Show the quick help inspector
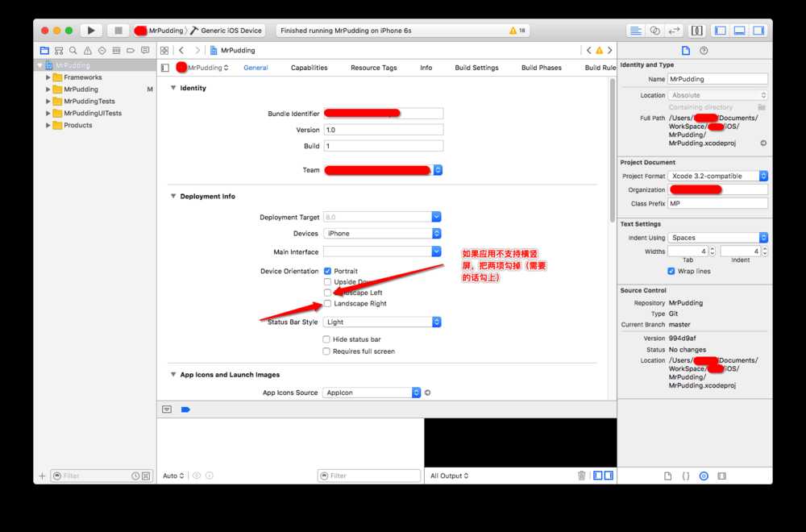The width and height of the screenshot is (806, 532). tap(704, 50)
